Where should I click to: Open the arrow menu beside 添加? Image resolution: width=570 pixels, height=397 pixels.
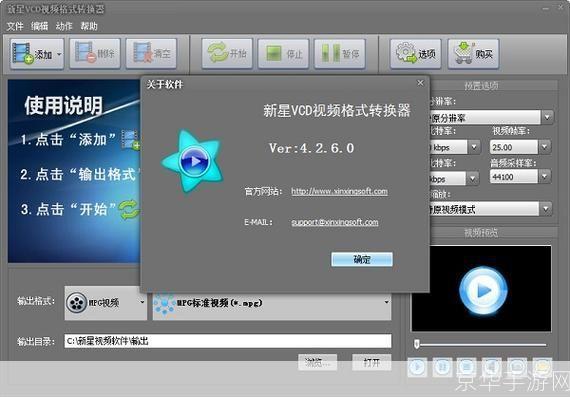[x=59, y=54]
